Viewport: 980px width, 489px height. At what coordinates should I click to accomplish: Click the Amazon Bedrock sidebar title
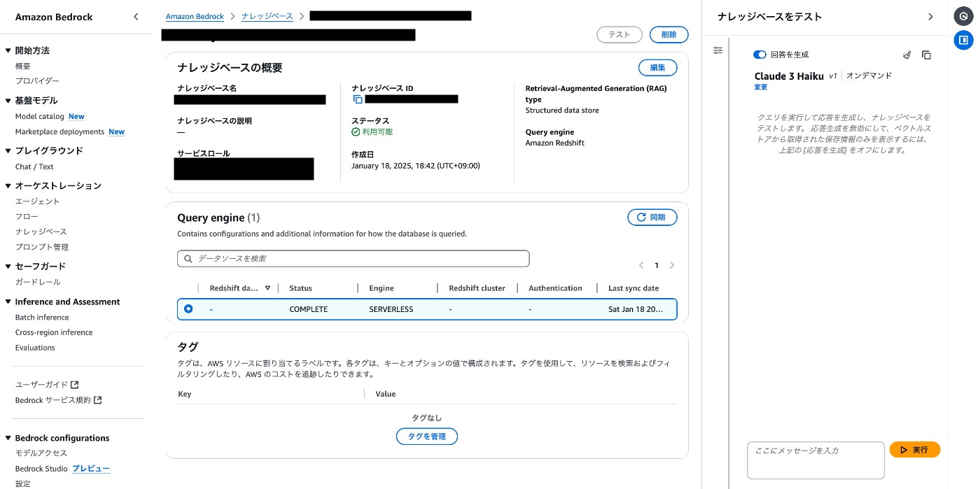click(x=54, y=17)
